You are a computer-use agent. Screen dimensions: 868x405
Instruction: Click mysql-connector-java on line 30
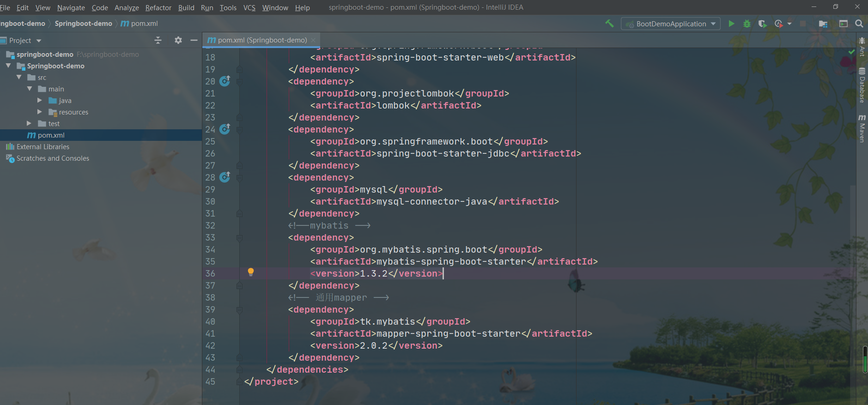432,201
